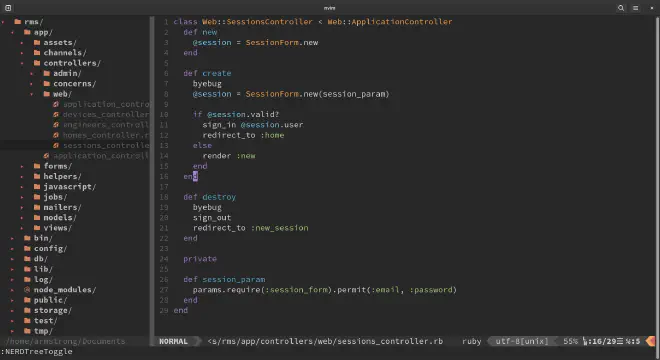660x360 pixels.
Task: Select the log/ directory row
Action: (x=75, y=279)
